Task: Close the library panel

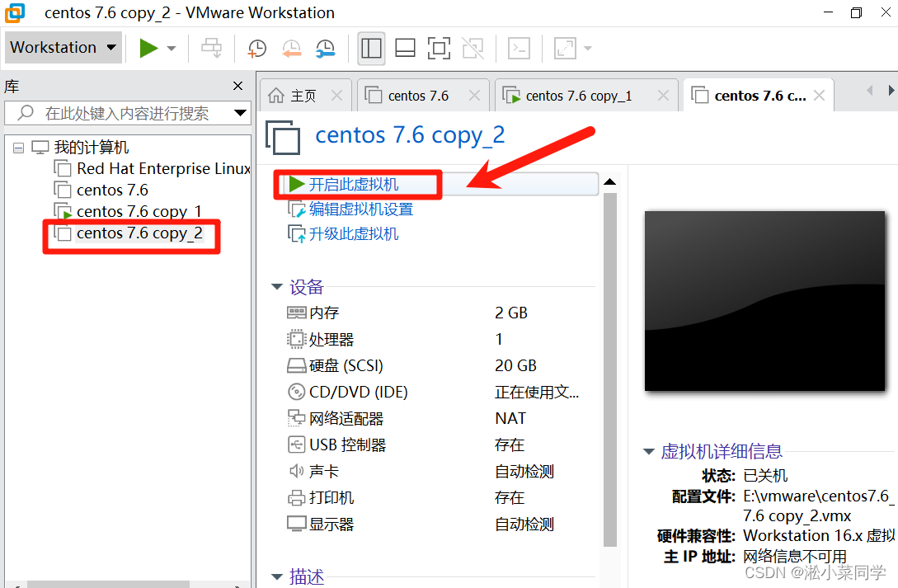Action: [238, 86]
